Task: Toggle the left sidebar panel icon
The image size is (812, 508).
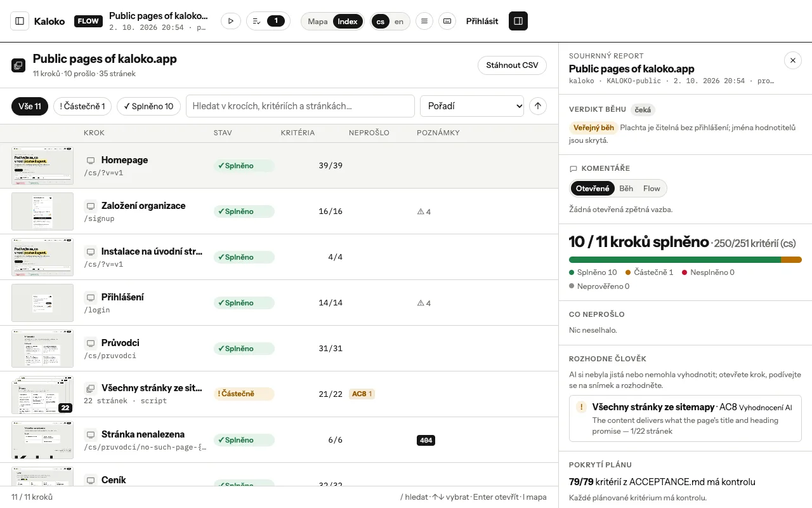Action: point(20,21)
